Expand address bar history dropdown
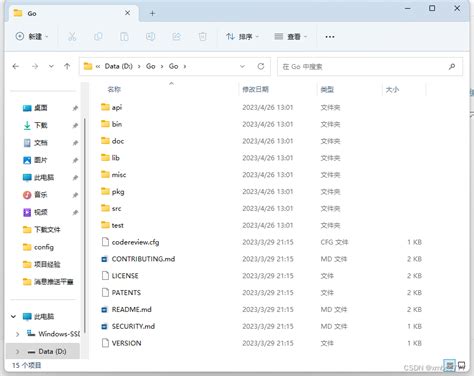474x376 pixels. tap(242, 66)
